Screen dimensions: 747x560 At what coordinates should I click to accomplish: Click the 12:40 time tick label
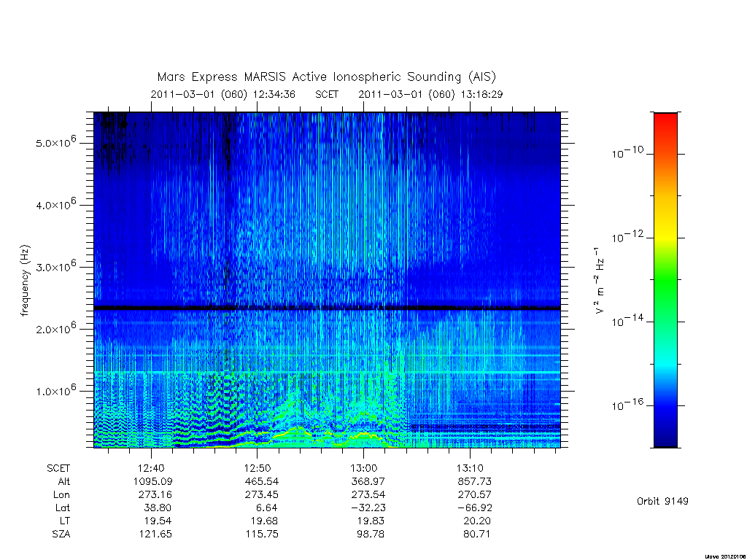[x=151, y=468]
